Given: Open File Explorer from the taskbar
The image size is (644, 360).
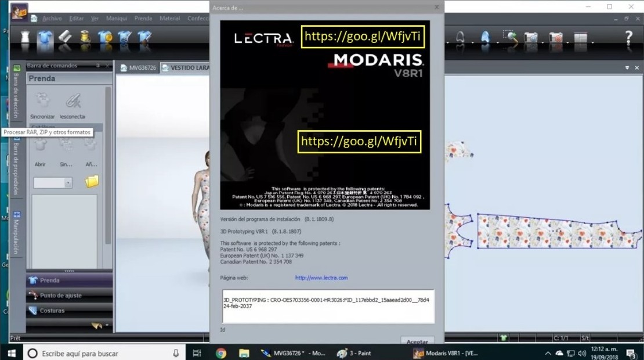Looking at the screenshot, I should coord(244,353).
